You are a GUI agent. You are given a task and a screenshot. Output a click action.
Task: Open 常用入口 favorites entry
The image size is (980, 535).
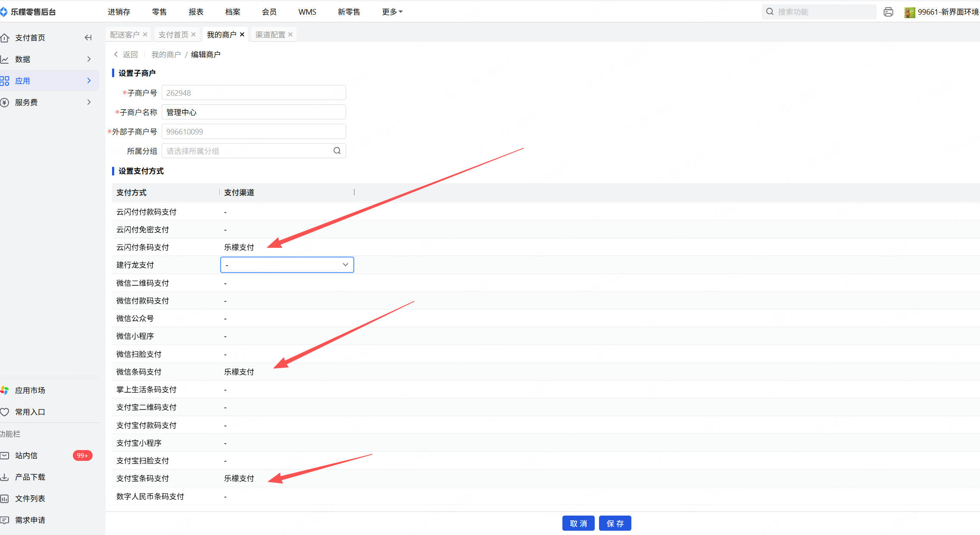coord(30,412)
